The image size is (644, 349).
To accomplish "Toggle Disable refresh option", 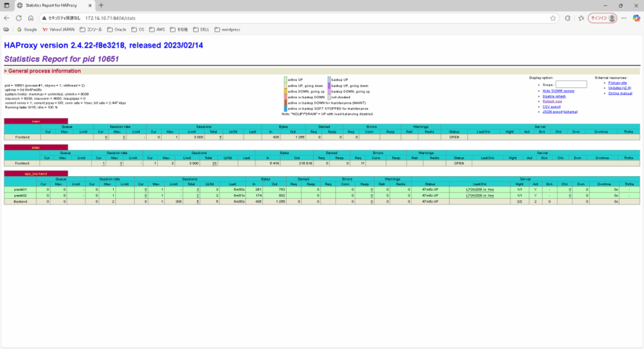I will [x=553, y=96].
